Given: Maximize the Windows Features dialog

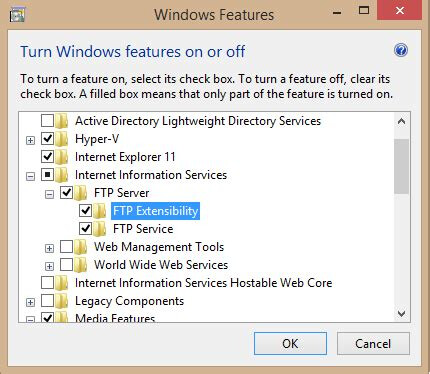Looking at the screenshot, I should click(364, 10).
